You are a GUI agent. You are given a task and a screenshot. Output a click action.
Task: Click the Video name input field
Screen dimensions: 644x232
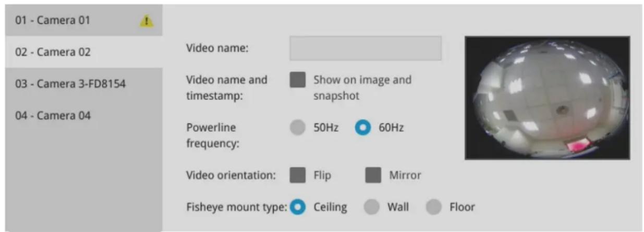(366, 48)
